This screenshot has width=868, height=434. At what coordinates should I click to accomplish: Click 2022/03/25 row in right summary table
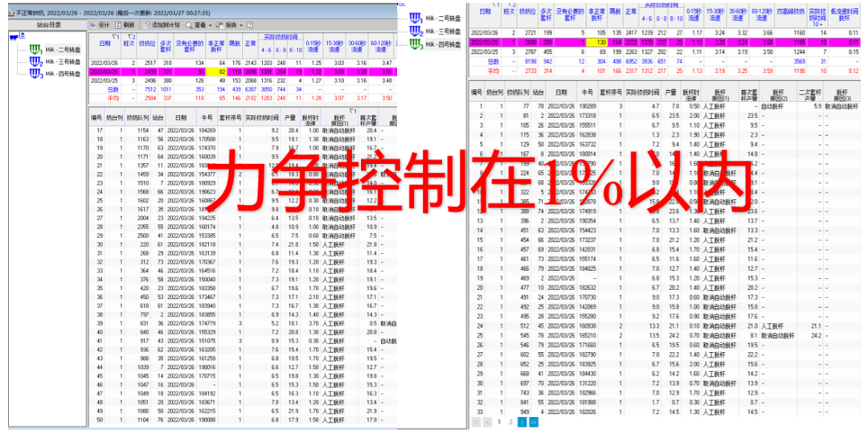tap(666, 52)
